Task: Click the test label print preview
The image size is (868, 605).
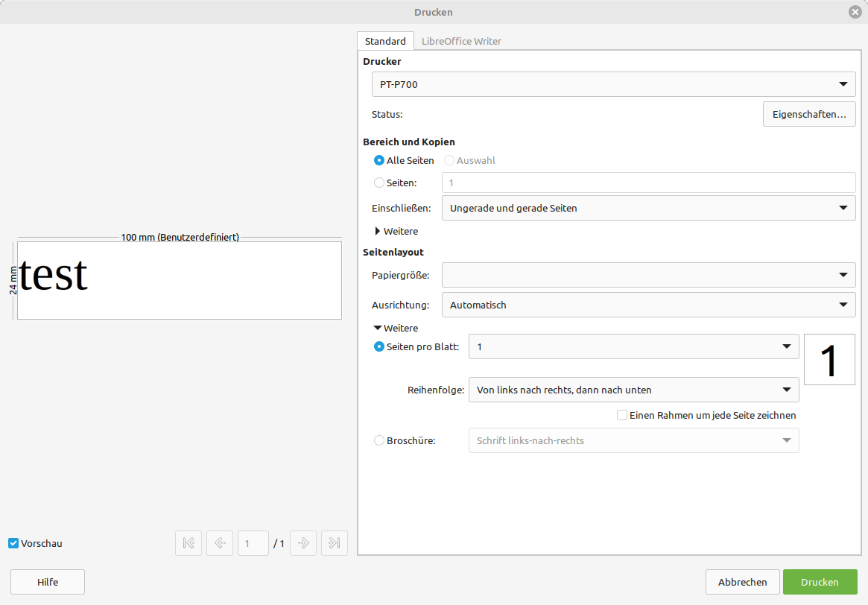Action: click(x=180, y=280)
